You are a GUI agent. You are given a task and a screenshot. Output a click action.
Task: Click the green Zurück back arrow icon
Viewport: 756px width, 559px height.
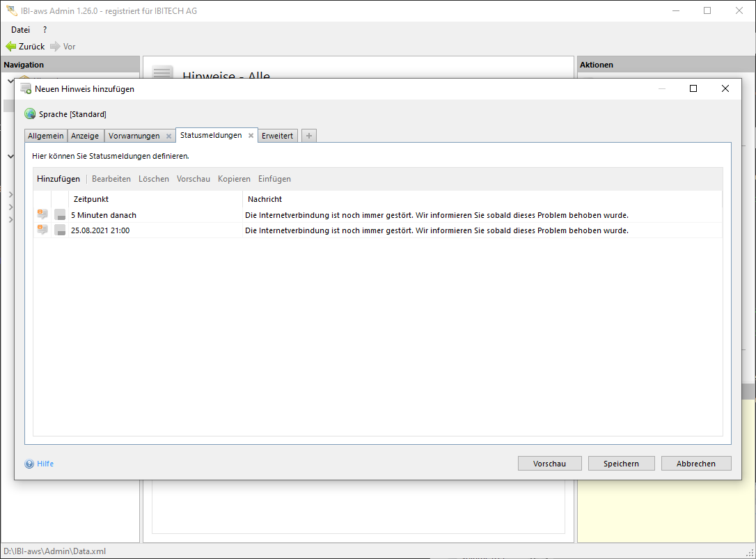[10, 47]
